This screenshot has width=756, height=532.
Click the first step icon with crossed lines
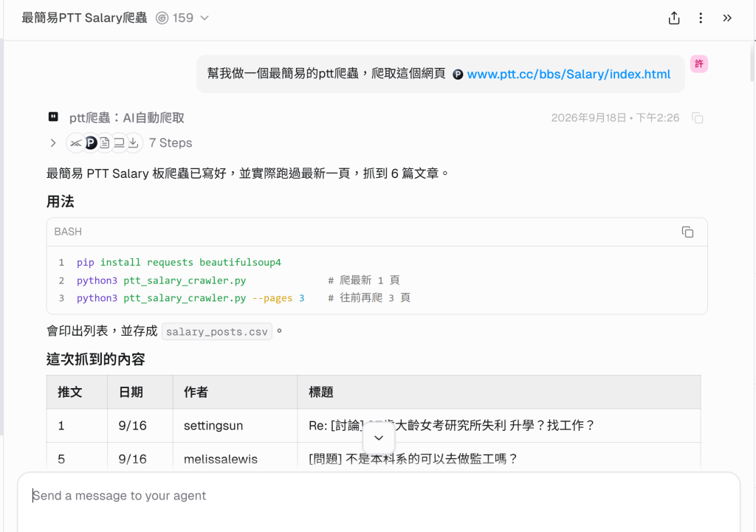76,143
